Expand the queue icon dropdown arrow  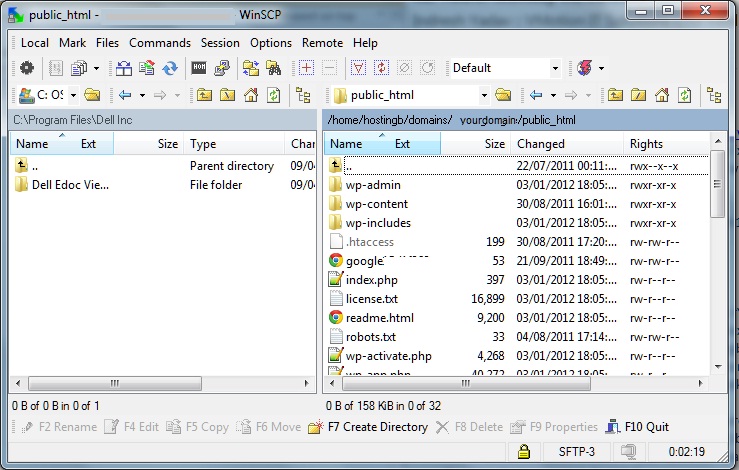coord(96,68)
